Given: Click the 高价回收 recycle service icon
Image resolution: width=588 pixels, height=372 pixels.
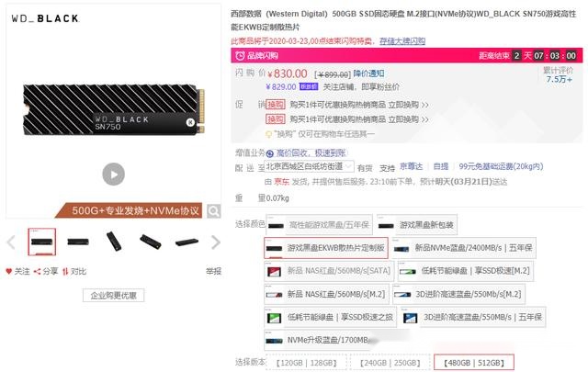Looking at the screenshot, I should coord(269,153).
